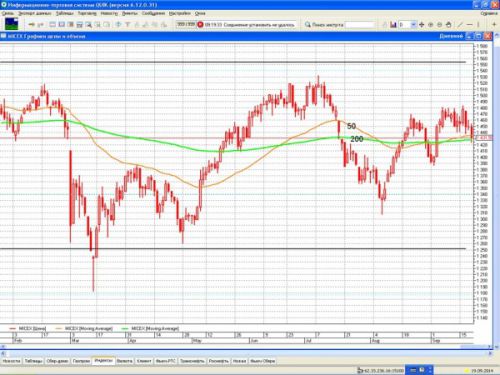Switch to the Новости tab
The width and height of the screenshot is (500, 375).
click(11, 361)
